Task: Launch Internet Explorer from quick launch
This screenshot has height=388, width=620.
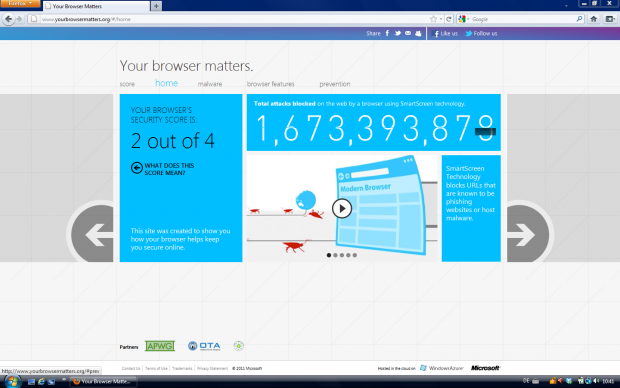Action: [x=41, y=382]
